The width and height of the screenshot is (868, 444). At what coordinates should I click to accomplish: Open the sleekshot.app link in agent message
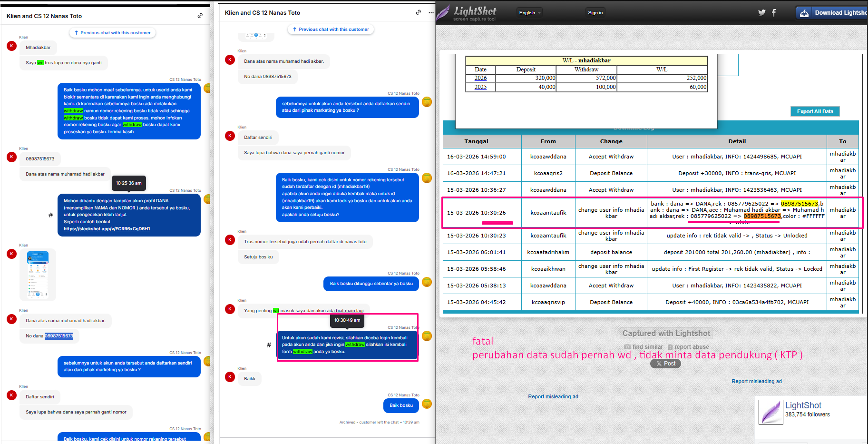107,229
